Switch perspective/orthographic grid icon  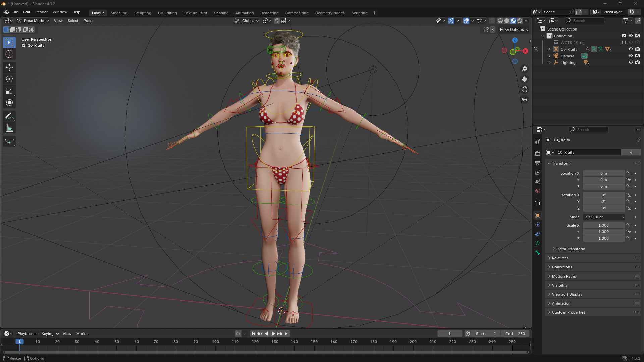524,99
